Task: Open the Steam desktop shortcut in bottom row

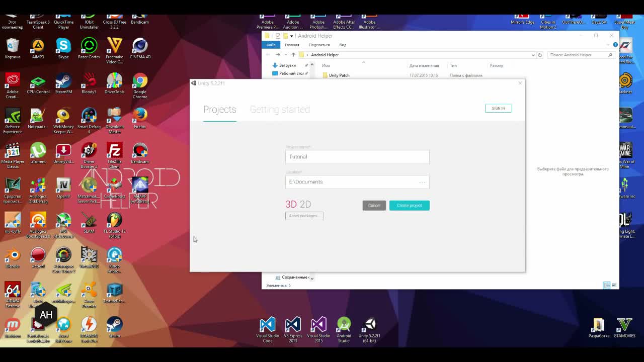Action: click(114, 328)
